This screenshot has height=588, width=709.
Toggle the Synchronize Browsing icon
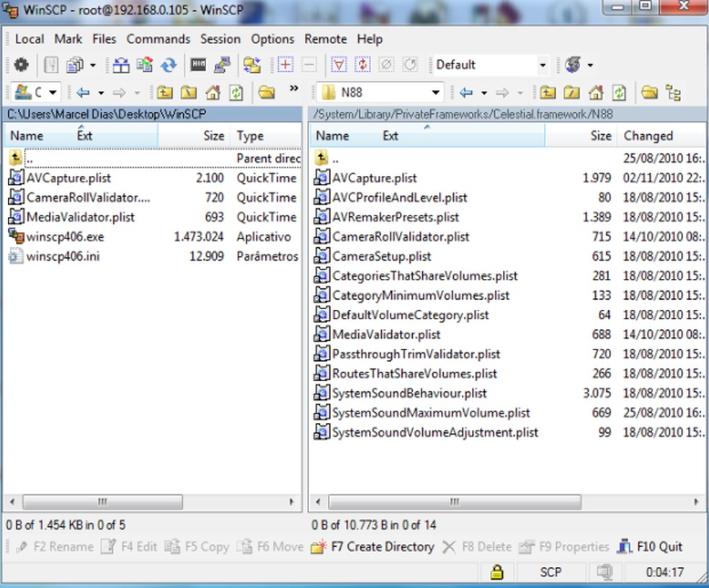pos(252,65)
